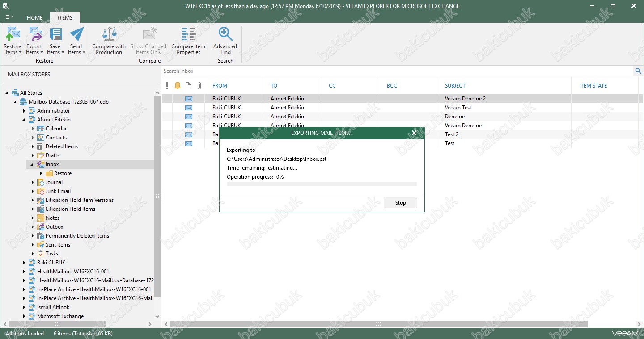Expand the Notes folder
This screenshot has height=339, width=644.
coord(33,218)
